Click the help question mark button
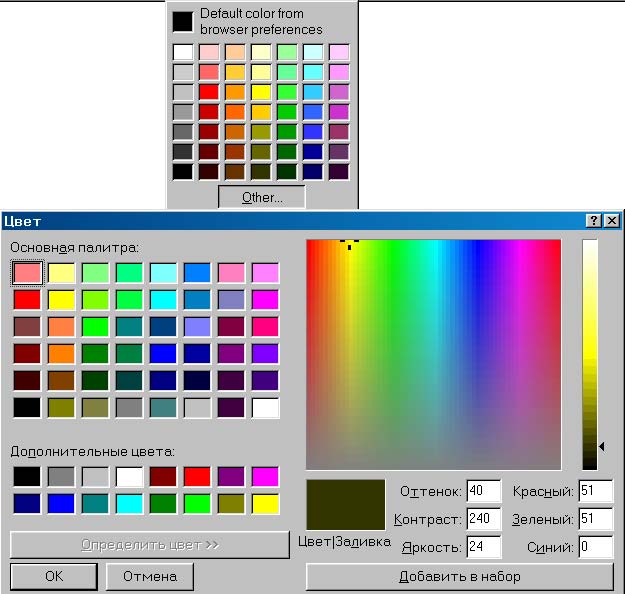 coord(593,221)
